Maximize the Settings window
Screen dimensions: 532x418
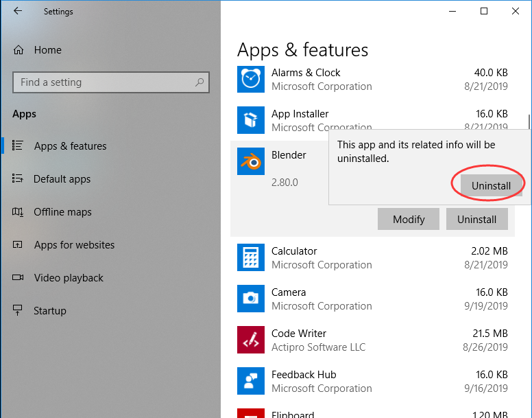coord(484,11)
